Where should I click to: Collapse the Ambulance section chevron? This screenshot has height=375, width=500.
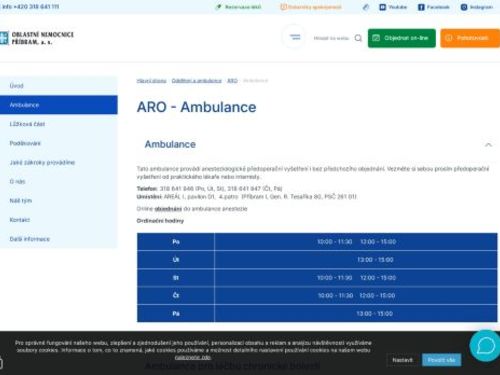[488, 145]
